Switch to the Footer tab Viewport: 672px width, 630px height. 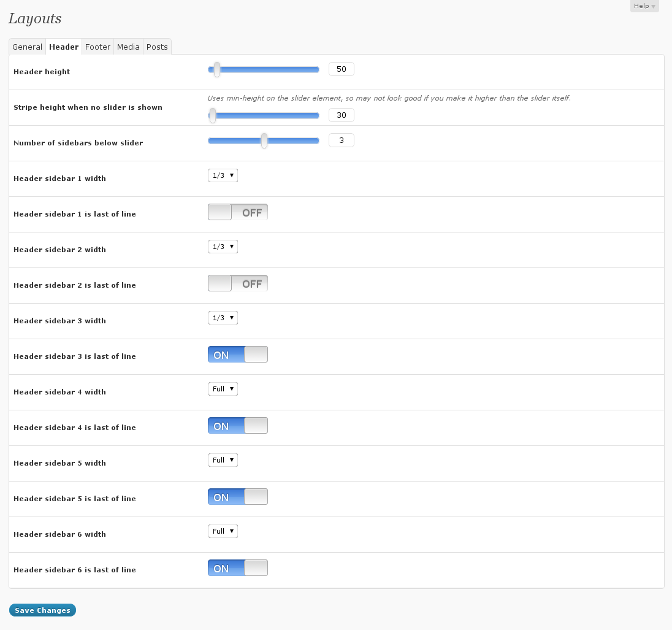point(97,47)
